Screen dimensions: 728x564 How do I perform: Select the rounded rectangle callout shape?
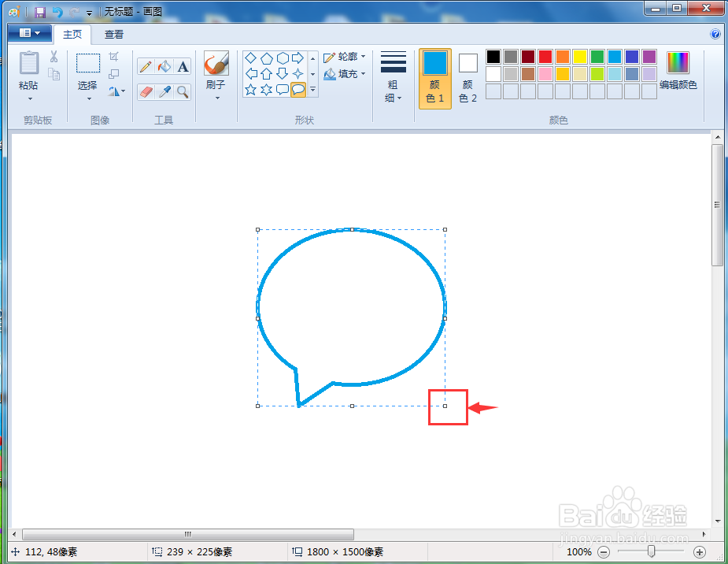coord(283,89)
